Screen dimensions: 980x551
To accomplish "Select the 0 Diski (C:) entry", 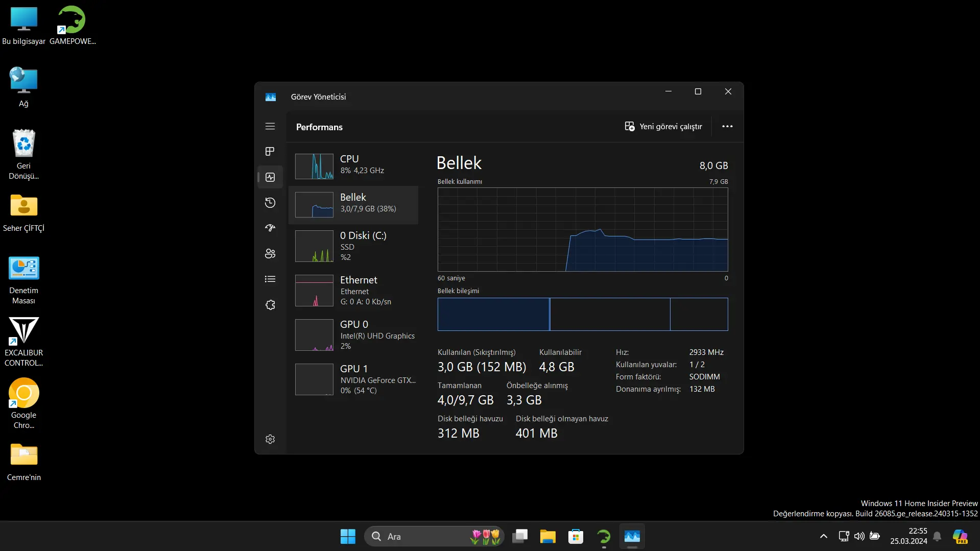I will (353, 246).
